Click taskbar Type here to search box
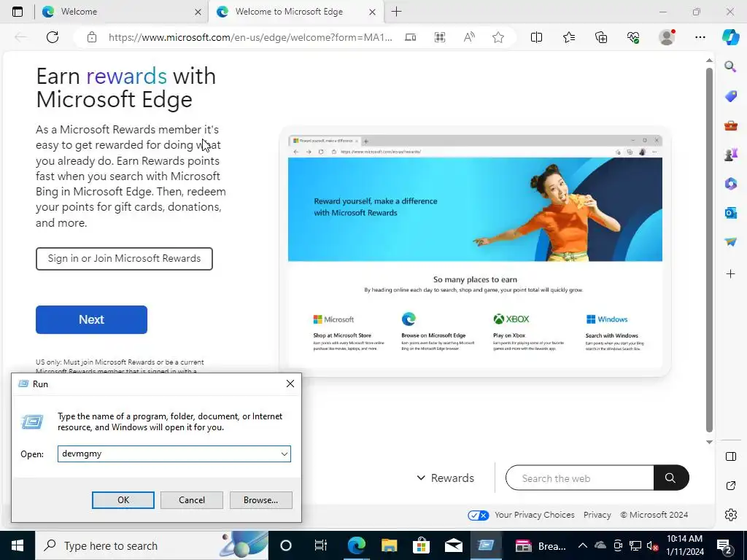Viewport: 747px width, 560px height. coord(152,545)
